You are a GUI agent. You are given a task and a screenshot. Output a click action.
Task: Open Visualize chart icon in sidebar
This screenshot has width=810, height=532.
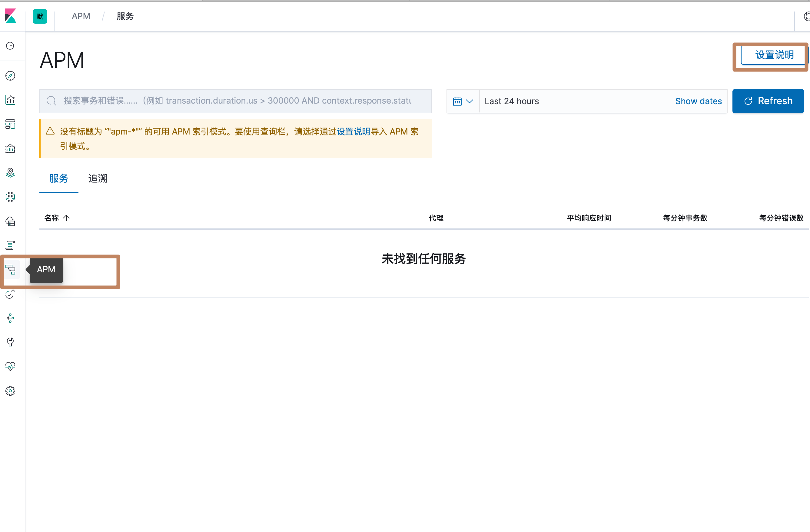10,100
